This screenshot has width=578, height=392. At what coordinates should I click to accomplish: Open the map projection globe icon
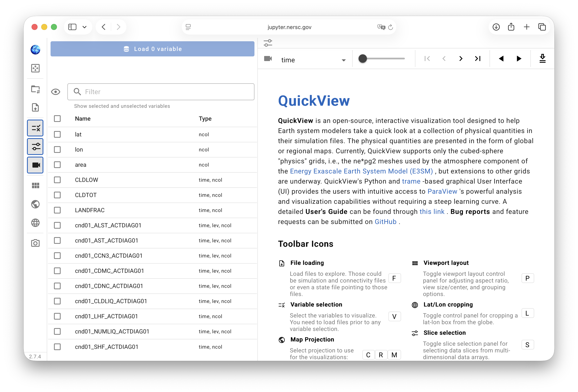pyautogui.click(x=35, y=204)
